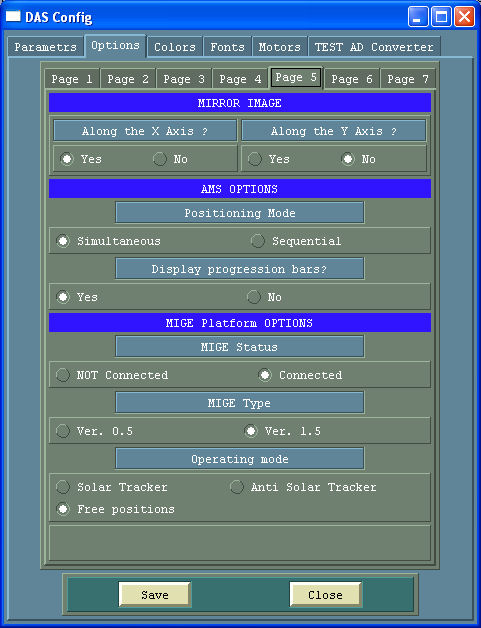481x628 pixels.
Task: Switch to the Parametrs tab
Action: [46, 47]
